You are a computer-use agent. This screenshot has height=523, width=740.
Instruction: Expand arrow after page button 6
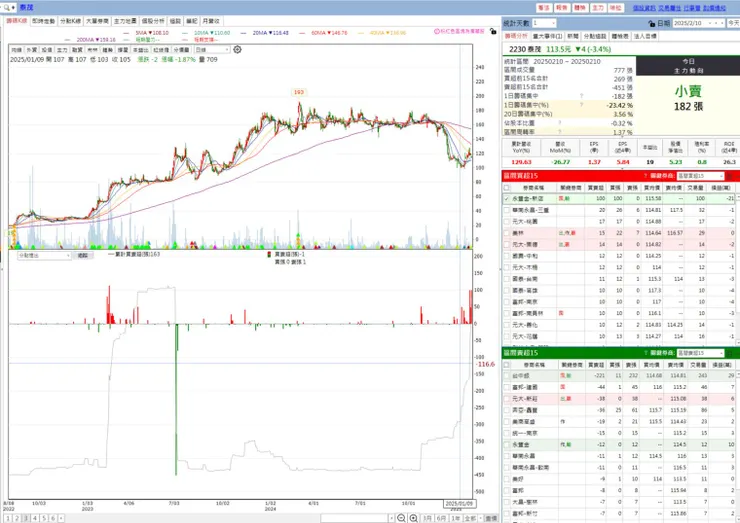(61, 518)
